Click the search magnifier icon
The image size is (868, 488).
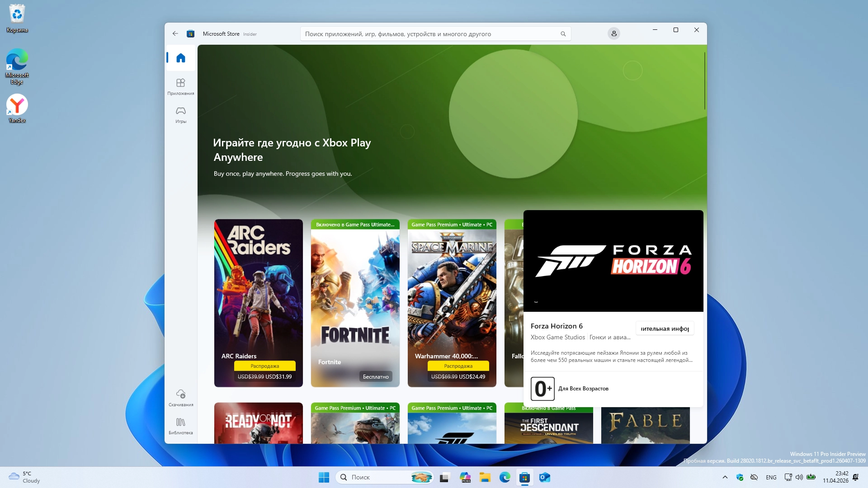[x=563, y=34]
